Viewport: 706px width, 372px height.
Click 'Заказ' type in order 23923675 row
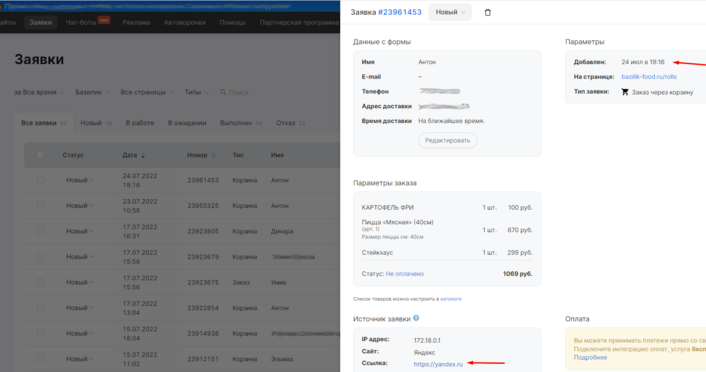241,282
